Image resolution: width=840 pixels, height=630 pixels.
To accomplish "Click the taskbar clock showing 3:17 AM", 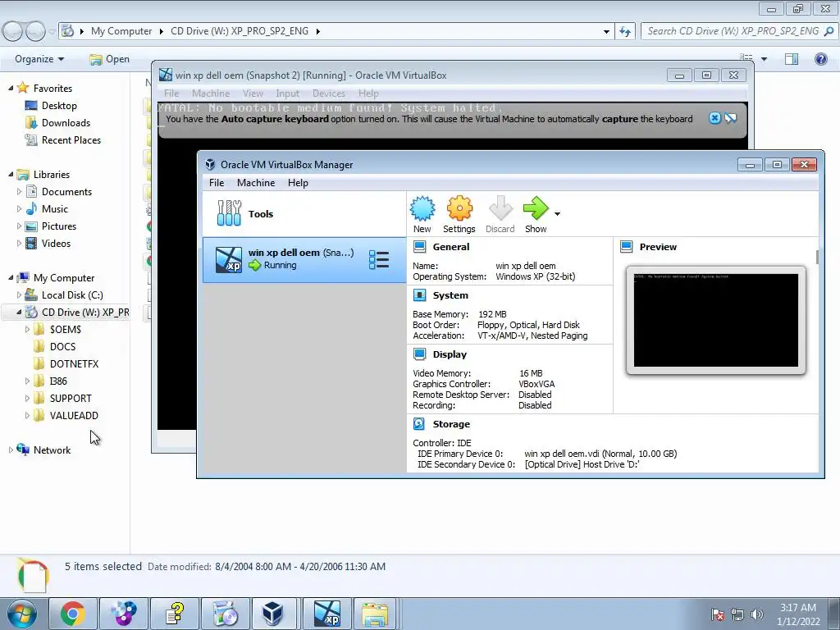I will 798,614.
